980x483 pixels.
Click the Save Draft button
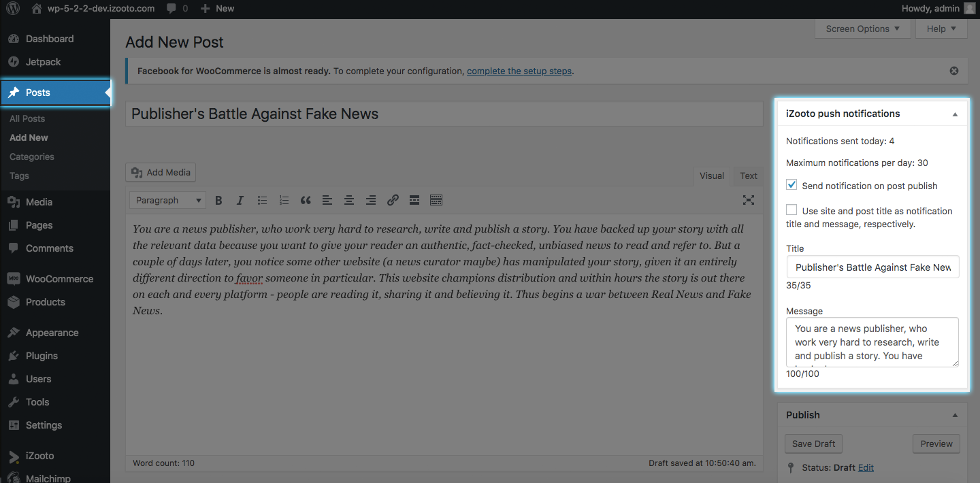pos(813,444)
